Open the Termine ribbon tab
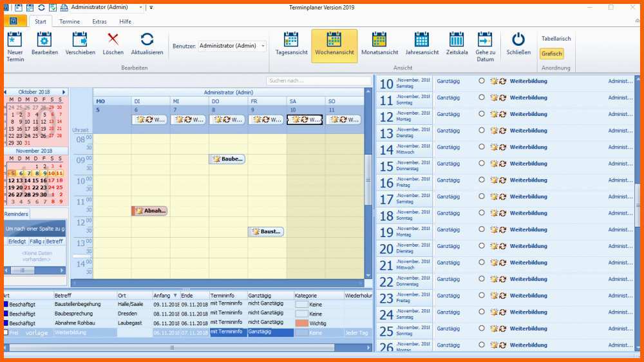This screenshot has height=362, width=644. coord(70,21)
